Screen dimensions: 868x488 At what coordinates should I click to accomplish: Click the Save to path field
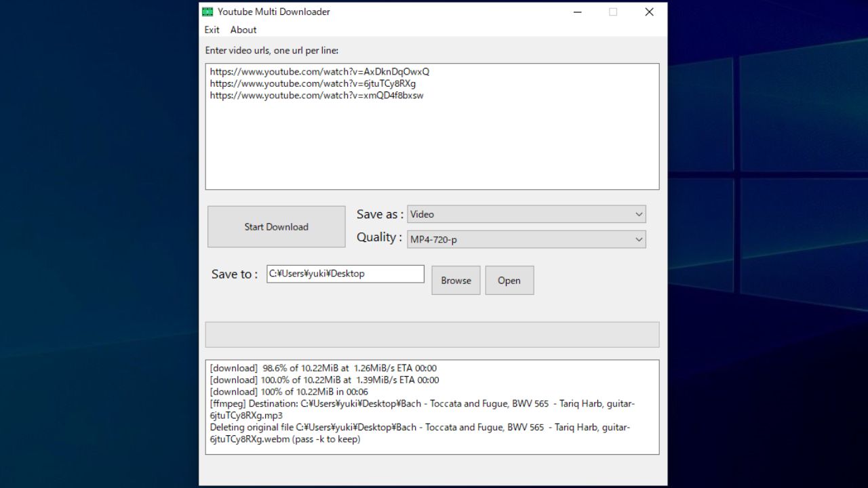pos(345,274)
